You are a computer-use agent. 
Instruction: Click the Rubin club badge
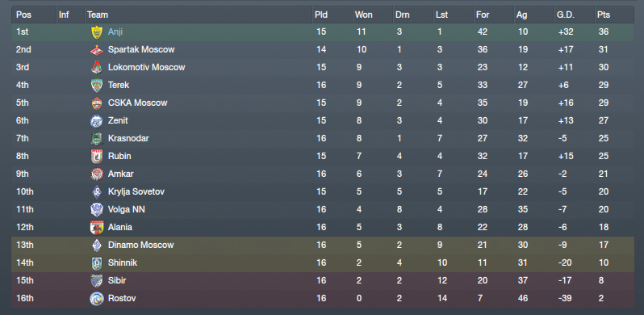pos(97,156)
